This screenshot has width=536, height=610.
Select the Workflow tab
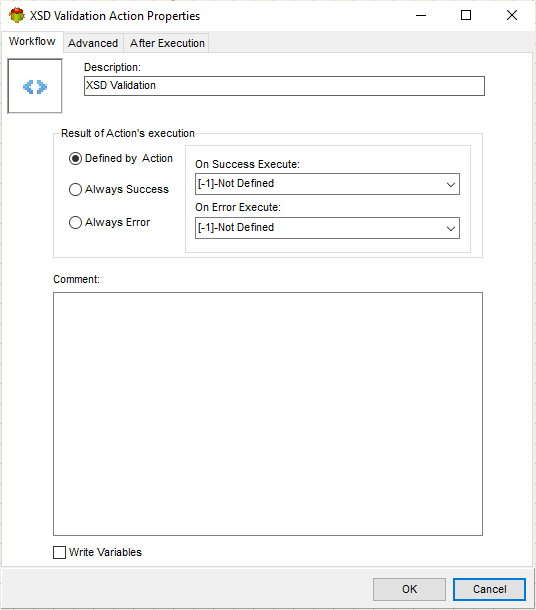pyautogui.click(x=32, y=41)
